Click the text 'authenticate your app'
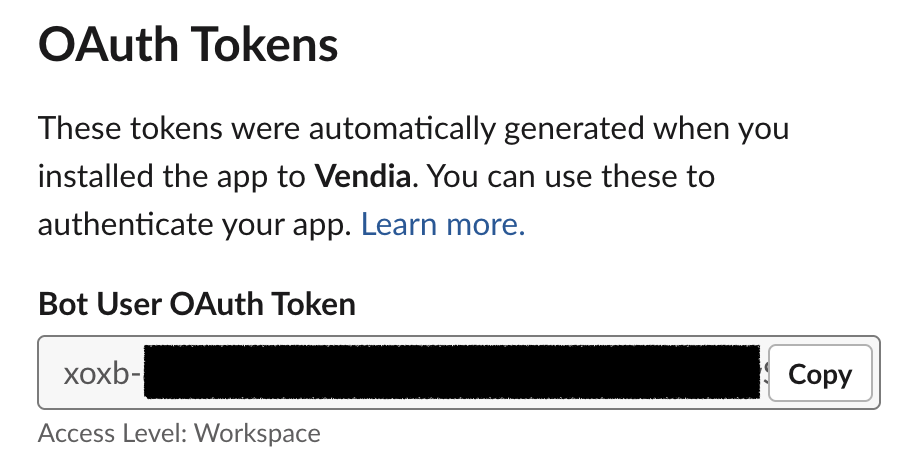 point(194,224)
